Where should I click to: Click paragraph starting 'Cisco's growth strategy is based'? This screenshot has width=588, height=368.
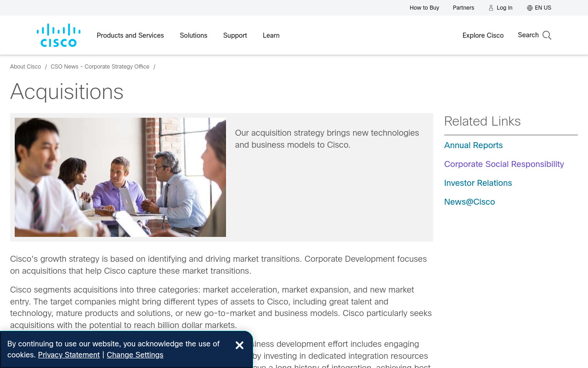[x=219, y=265]
